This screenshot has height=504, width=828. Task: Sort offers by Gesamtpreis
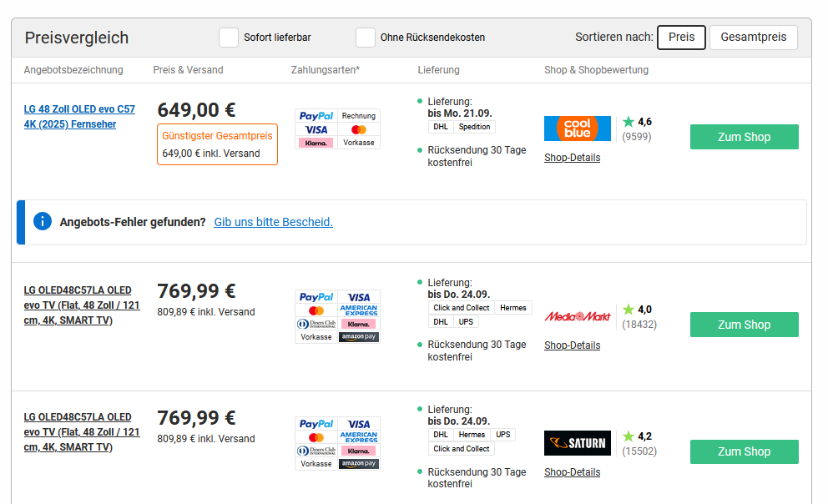coord(754,38)
